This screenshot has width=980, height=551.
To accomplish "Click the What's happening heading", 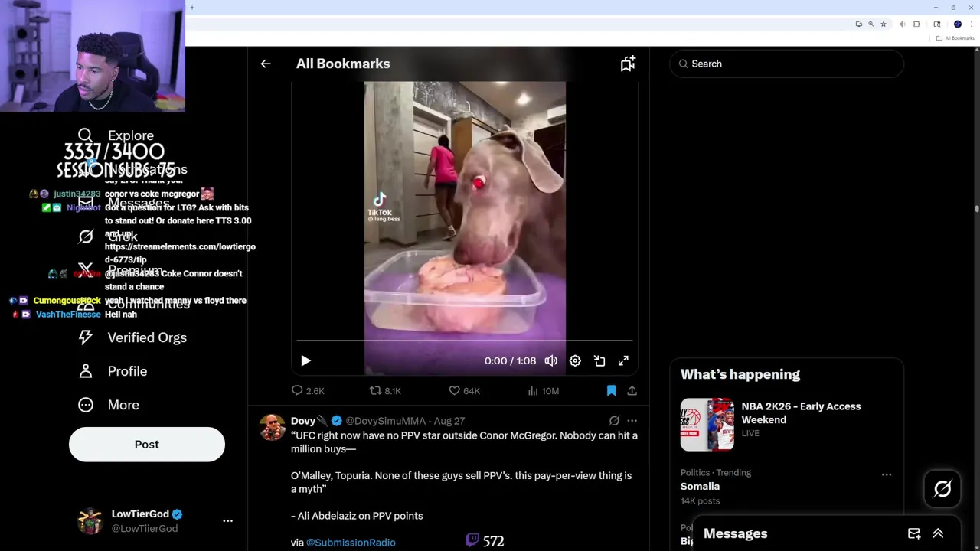I will pos(740,374).
